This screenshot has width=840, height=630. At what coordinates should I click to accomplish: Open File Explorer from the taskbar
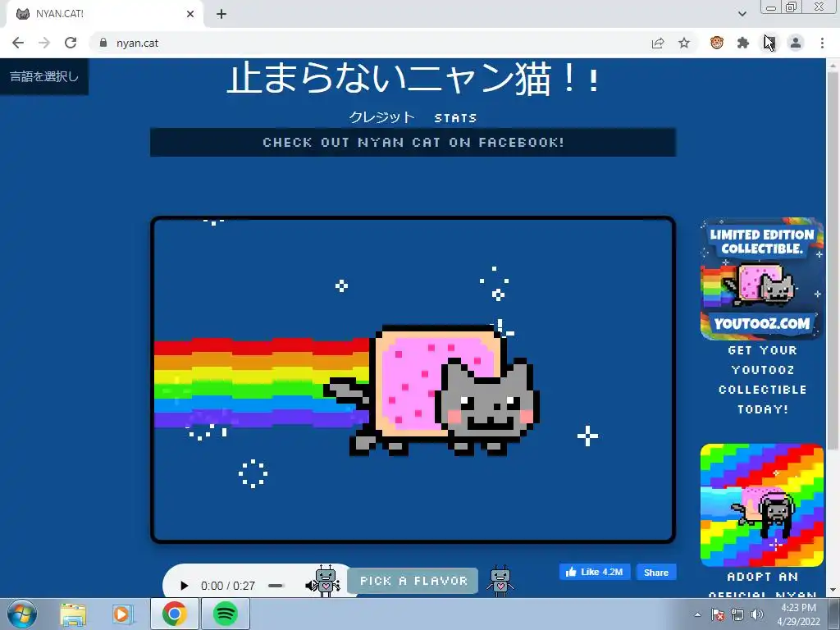click(x=73, y=614)
